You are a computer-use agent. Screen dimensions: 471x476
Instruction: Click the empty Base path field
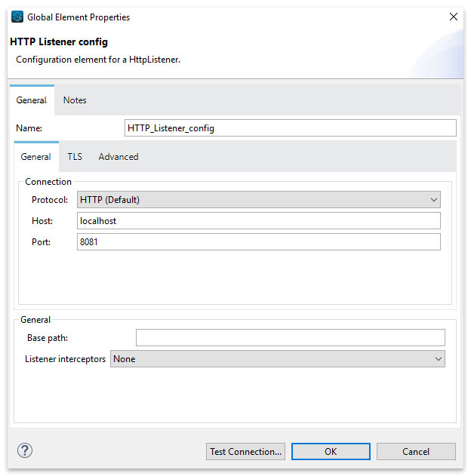tap(291, 337)
